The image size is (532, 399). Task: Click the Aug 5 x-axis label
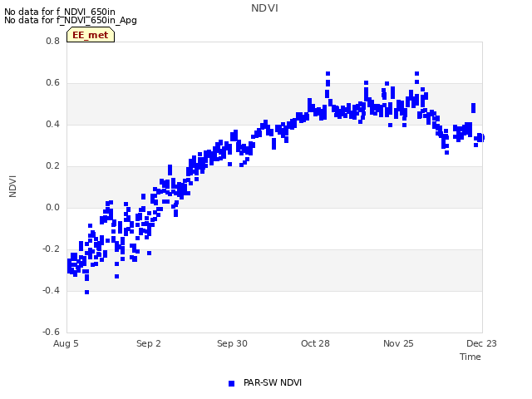(x=66, y=343)
